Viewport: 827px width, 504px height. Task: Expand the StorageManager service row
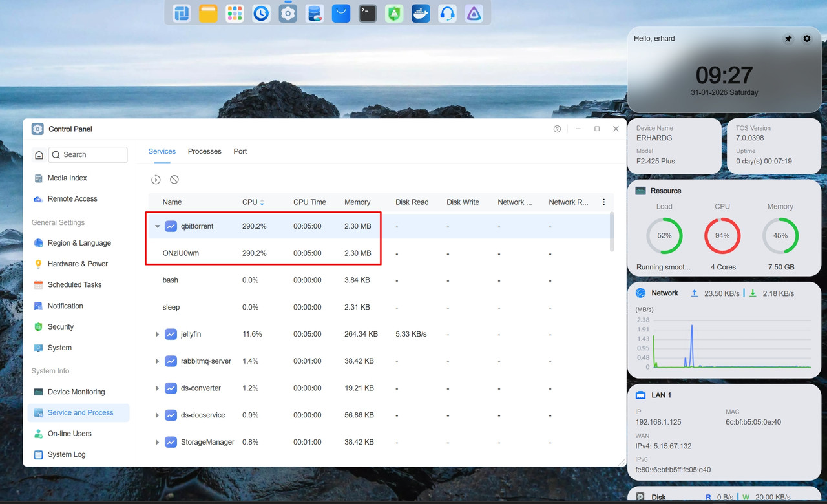pyautogui.click(x=157, y=442)
